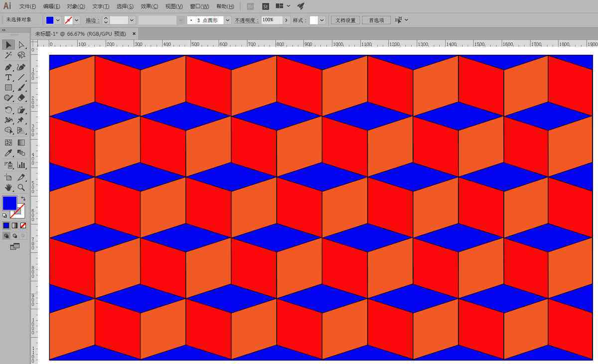Select the Width tool
Screen dimensions: 598x364
pyautogui.click(x=8, y=120)
